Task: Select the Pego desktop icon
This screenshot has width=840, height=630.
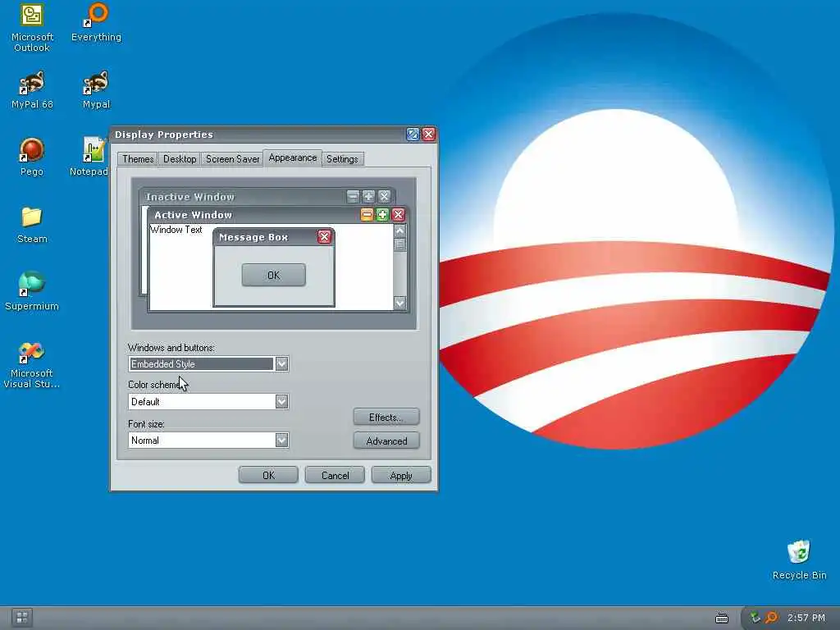Action: [32, 157]
